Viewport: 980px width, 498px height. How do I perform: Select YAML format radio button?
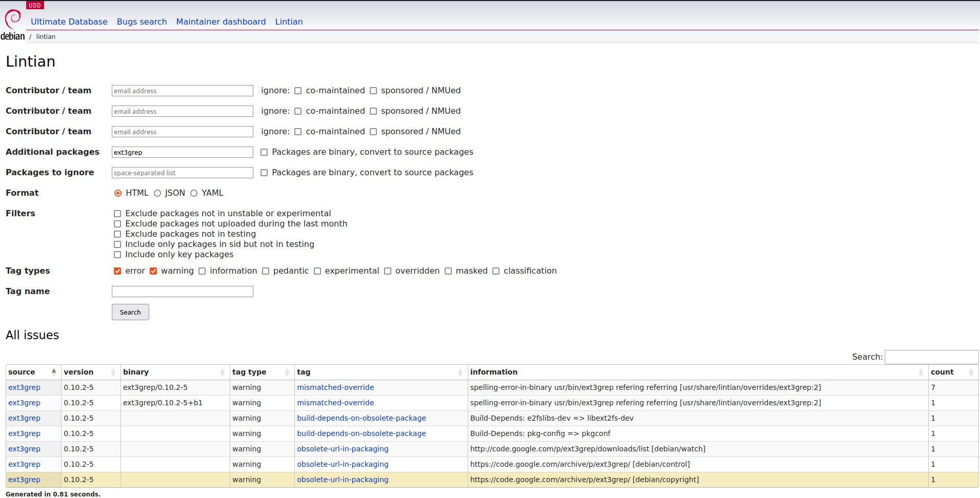tap(194, 193)
